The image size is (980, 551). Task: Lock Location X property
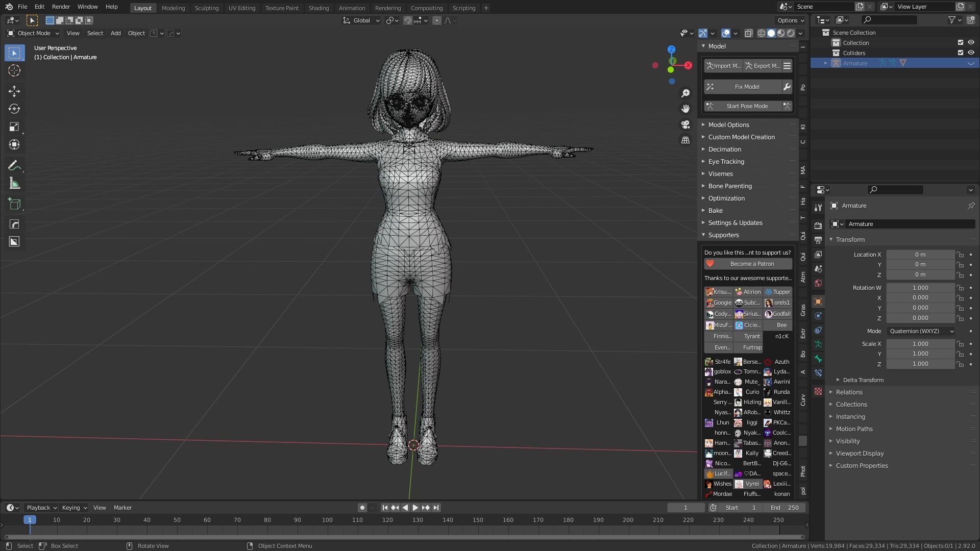pos(960,255)
